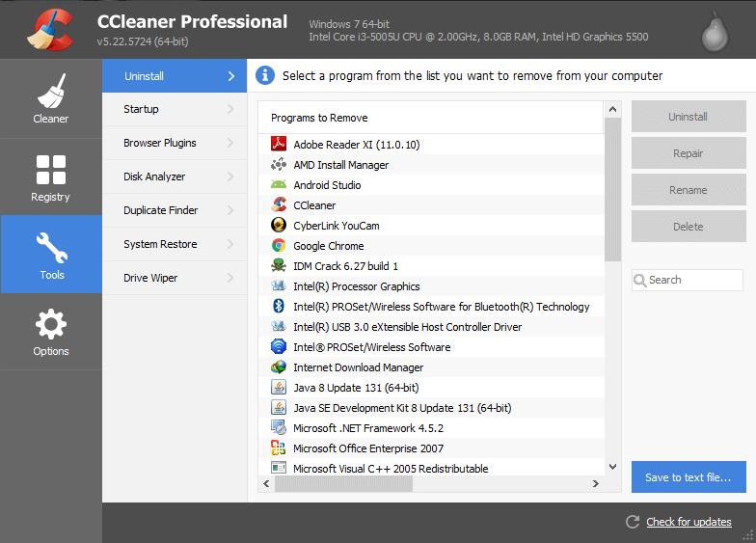Open the System Restore menu item
This screenshot has width=756, height=543.
175,245
